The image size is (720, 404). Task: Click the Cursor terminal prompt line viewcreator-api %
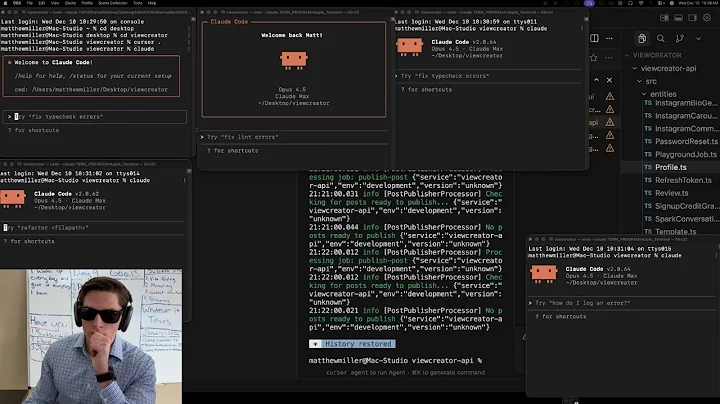click(x=395, y=360)
